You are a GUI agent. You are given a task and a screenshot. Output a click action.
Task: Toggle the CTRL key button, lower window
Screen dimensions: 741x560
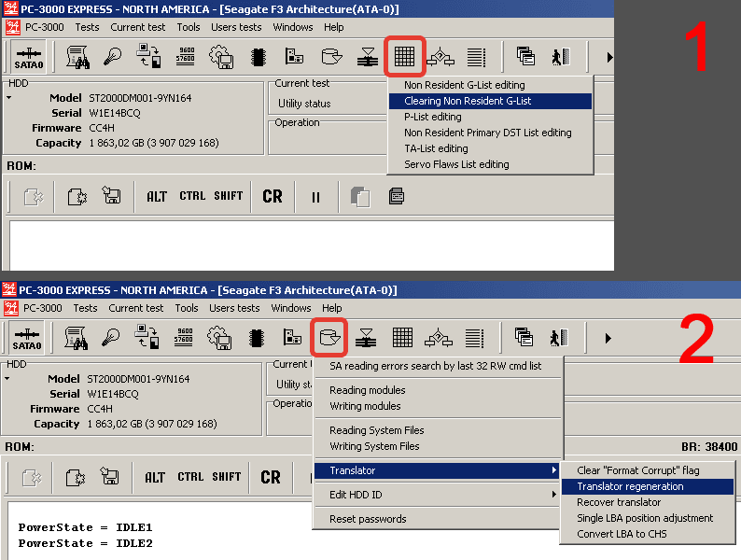[190, 477]
